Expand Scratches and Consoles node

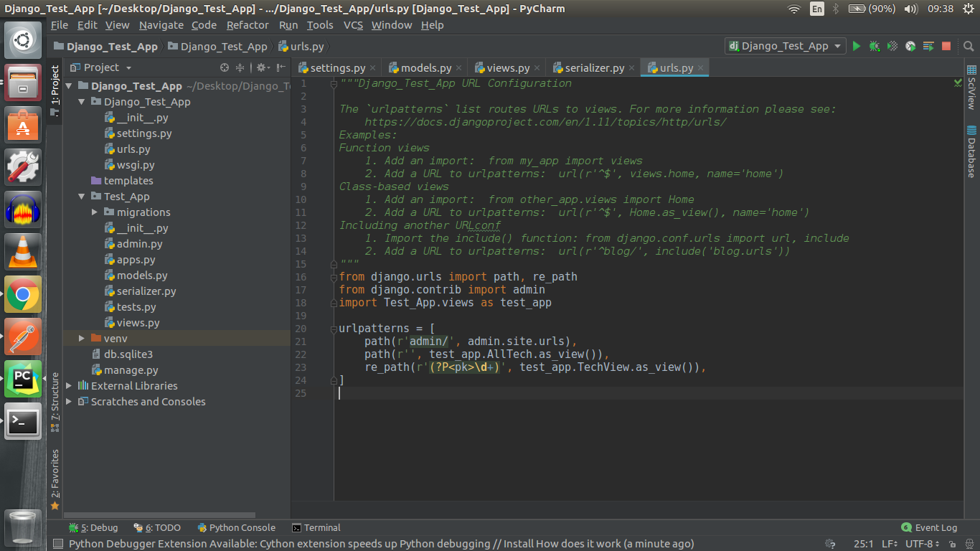click(x=70, y=402)
